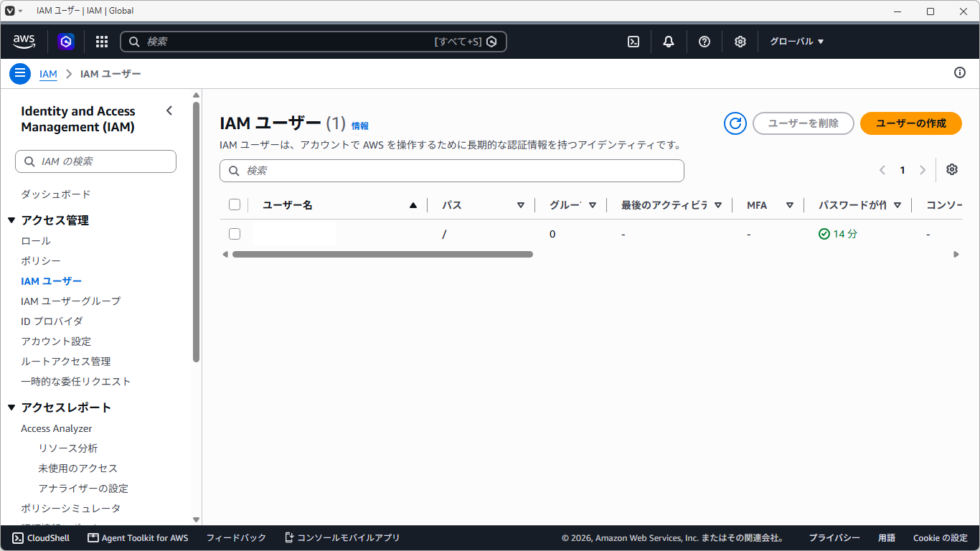Screen dimensions: 980x551
Task: Toggle the hamburger navigation menu button
Action: tap(20, 73)
